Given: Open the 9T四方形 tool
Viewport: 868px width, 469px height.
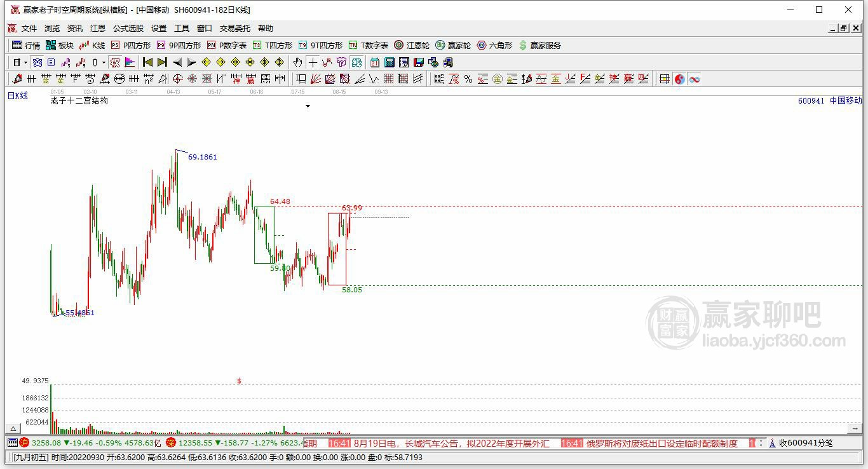Looking at the screenshot, I should (320, 45).
